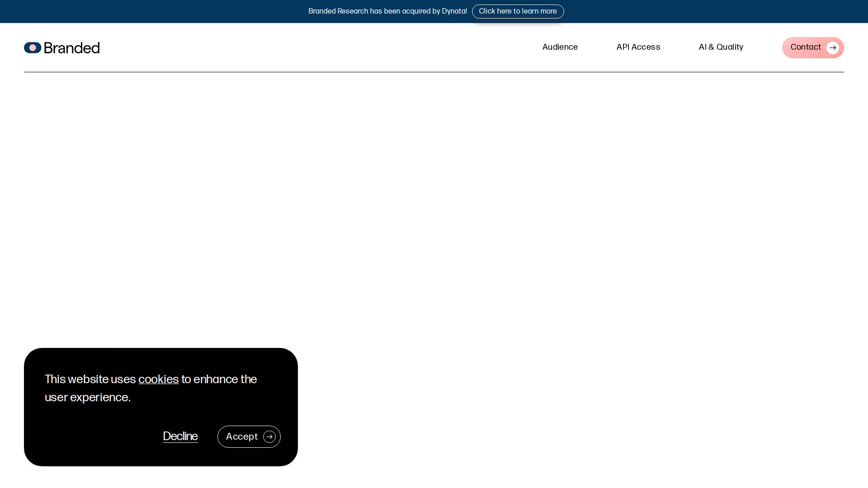Click the Branded oval logo icon
The image size is (868, 488).
(33, 47)
